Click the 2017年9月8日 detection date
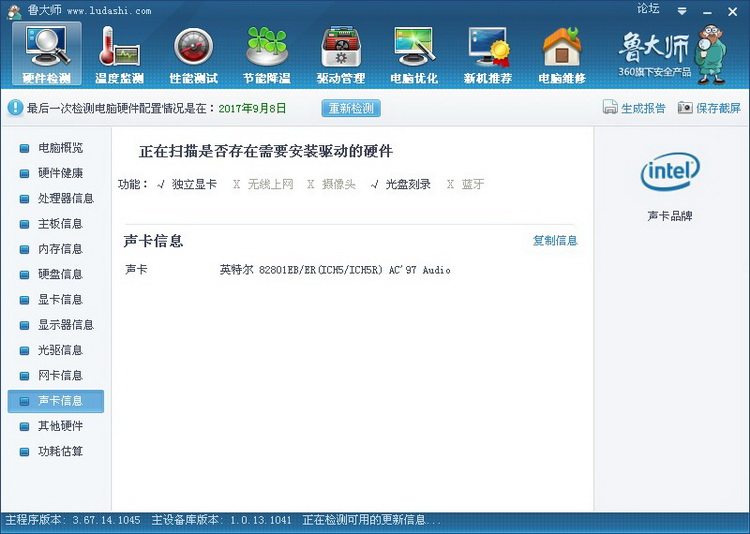 click(x=252, y=108)
